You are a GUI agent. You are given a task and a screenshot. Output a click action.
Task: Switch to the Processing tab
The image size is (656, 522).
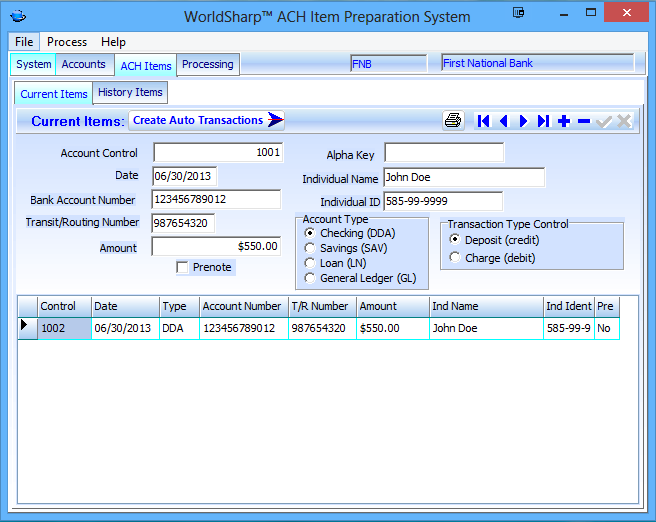tap(208, 64)
